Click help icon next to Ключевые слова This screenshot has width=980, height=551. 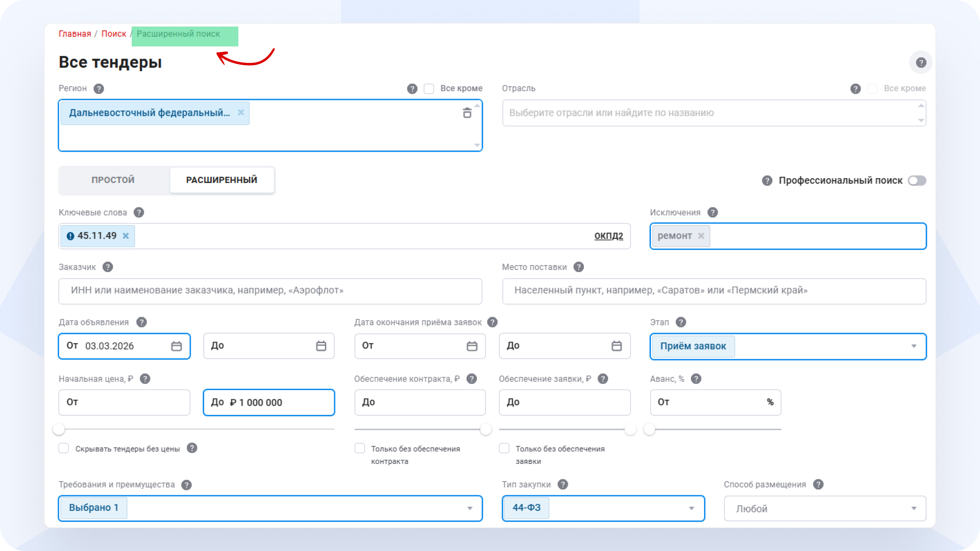[x=139, y=213]
